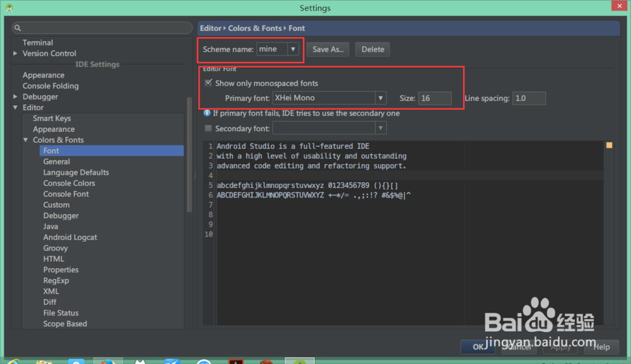Click Colors & Fonts in breadcrumb
The width and height of the screenshot is (631, 364).
point(255,28)
